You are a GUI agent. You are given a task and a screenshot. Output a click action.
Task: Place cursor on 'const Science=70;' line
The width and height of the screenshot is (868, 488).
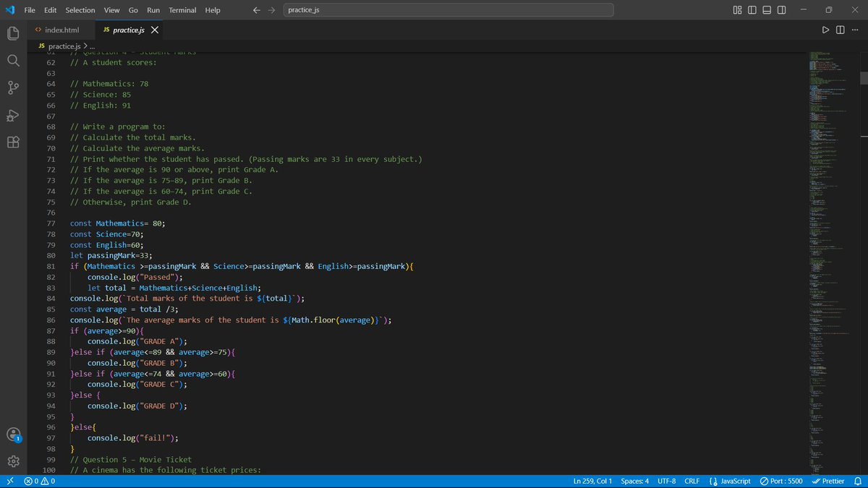107,234
